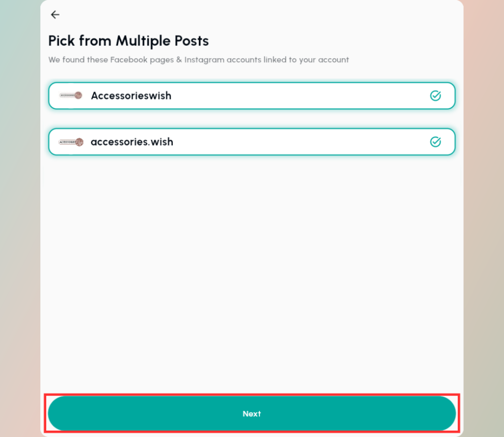Select the accessories.wish name text
The width and height of the screenshot is (504, 437).
132,142
